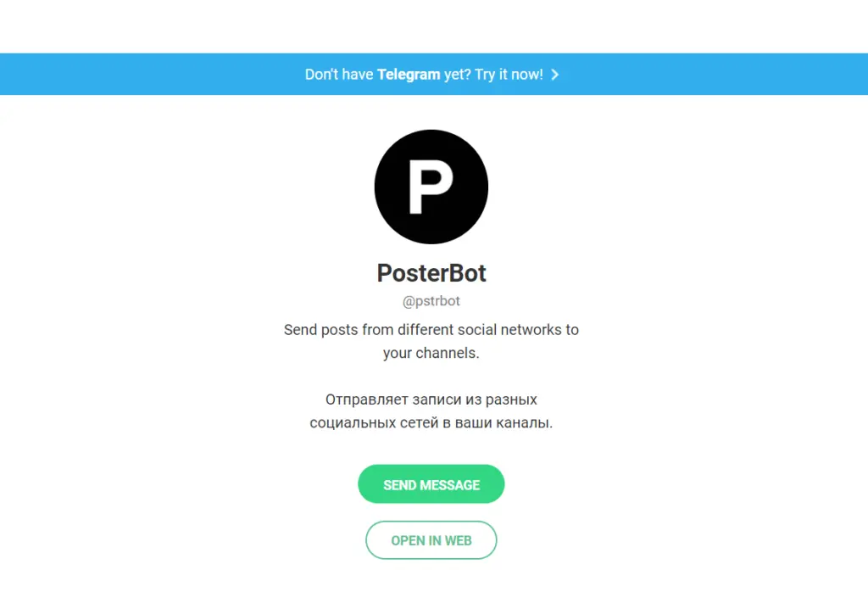Select the black circular bot picture
Screen dimensions: 868x609
[x=431, y=187]
